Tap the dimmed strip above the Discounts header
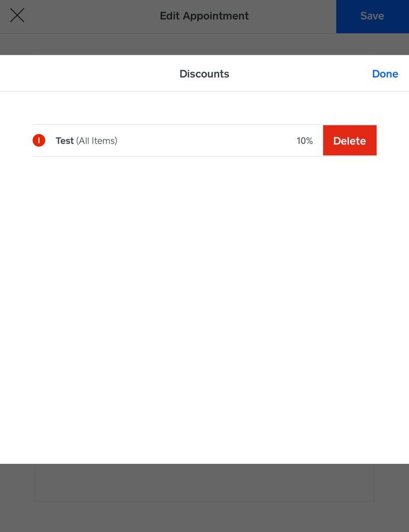Image resolution: width=409 pixels, height=532 pixels. pos(204,44)
